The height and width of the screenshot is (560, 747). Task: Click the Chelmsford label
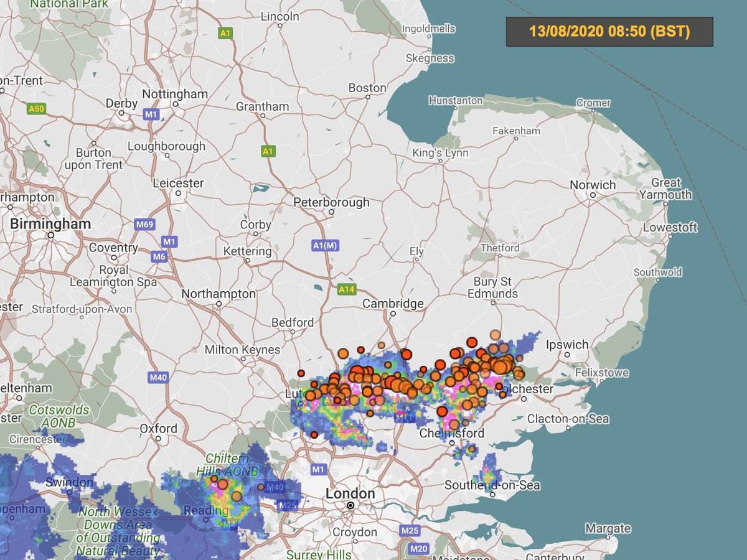(452, 433)
